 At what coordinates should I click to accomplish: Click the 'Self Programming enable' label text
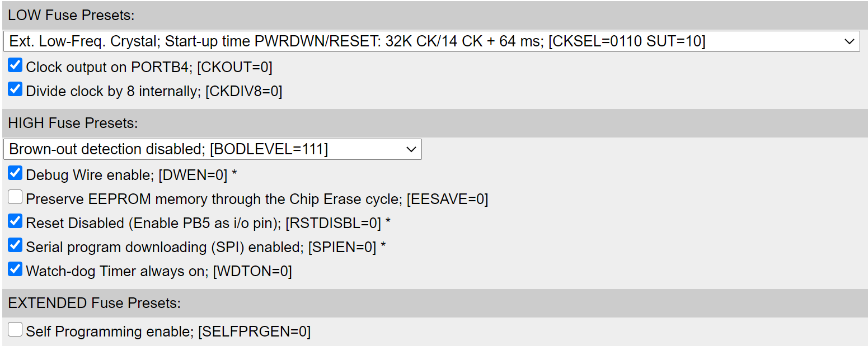pyautogui.click(x=168, y=332)
